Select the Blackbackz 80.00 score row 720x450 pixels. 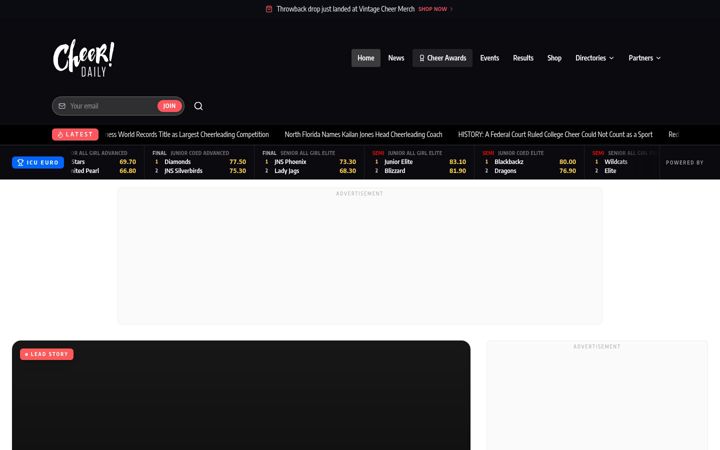click(529, 162)
